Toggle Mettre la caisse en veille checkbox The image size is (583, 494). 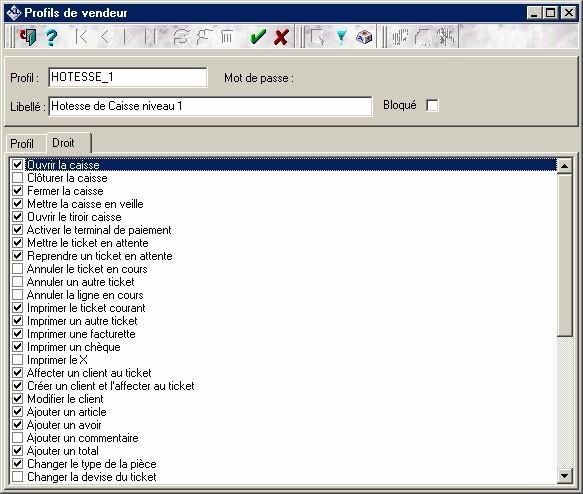pos(17,204)
